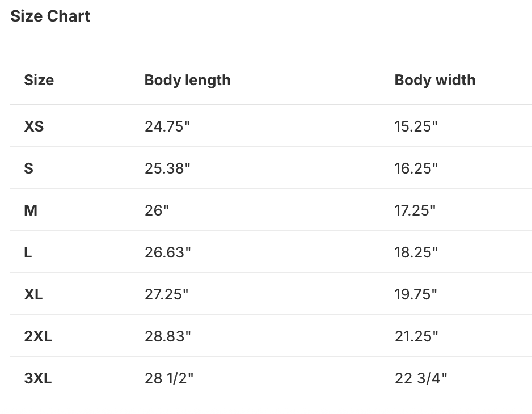Click the Size column header
Screen dimensions: 532x414
[x=39, y=80]
